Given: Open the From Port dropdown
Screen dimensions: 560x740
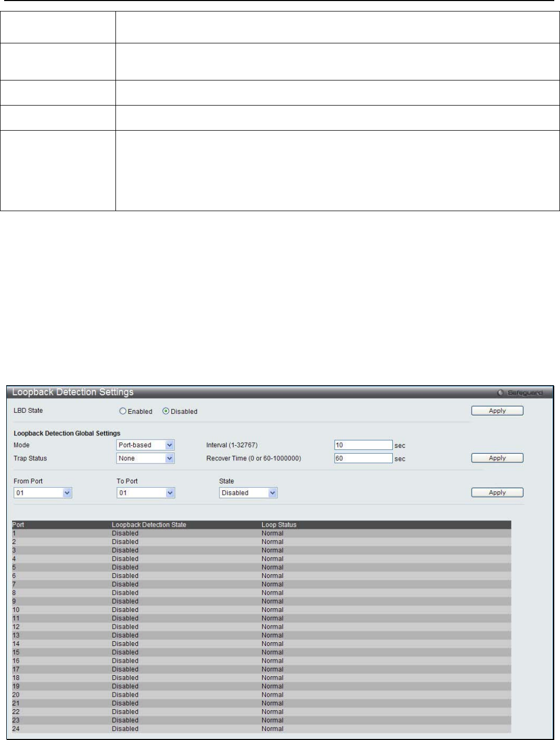Looking at the screenshot, I should tap(43, 493).
